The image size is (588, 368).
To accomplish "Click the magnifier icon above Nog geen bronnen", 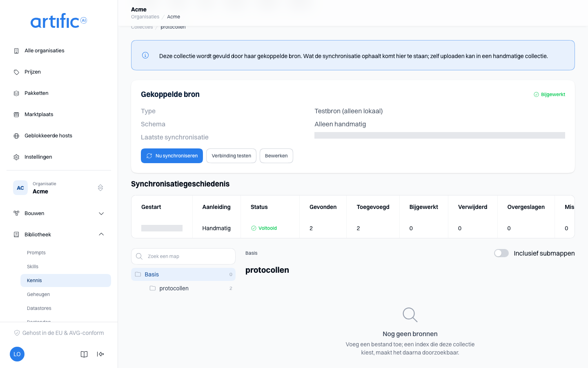I will point(410,315).
